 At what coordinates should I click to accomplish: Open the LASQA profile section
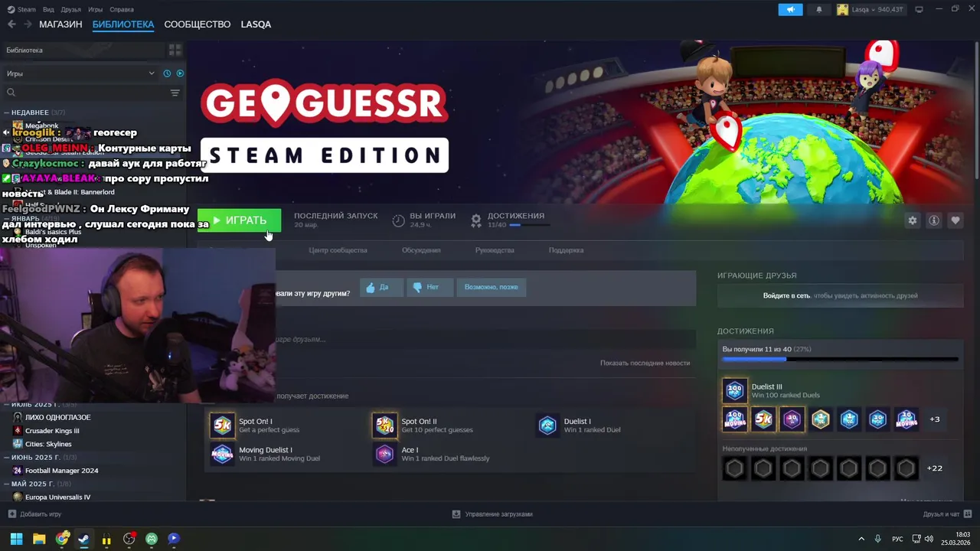pos(256,24)
